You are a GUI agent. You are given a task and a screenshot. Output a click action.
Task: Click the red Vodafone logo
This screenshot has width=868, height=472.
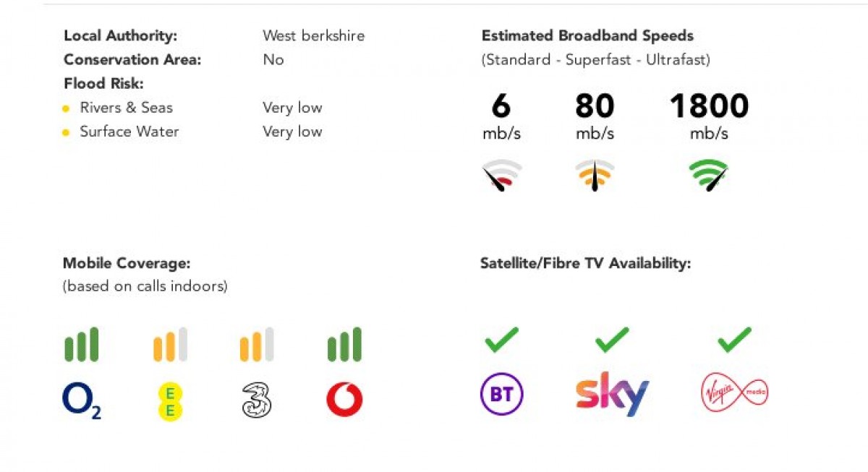coord(344,400)
